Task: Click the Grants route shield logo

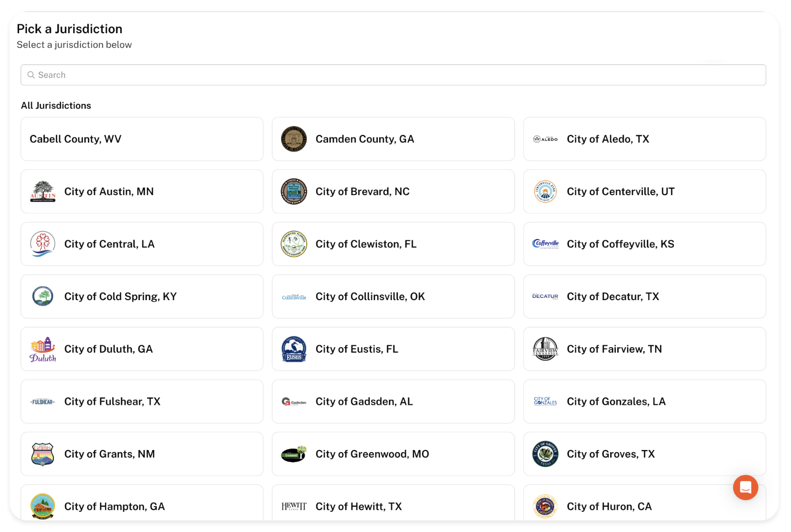Action: [x=43, y=454]
